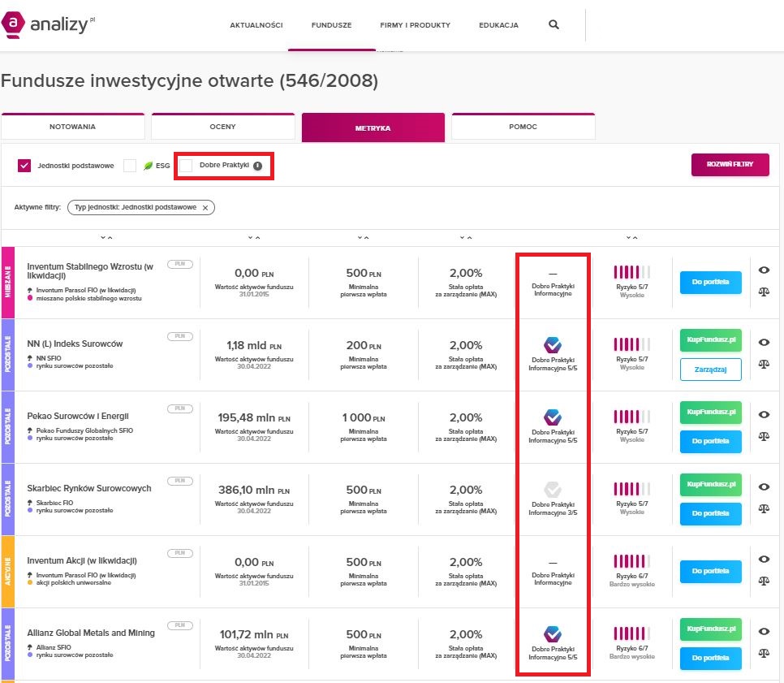Click Do portfela for Inventum Stabilnego Wzrostu
Screen dimensions: 784x683
pyautogui.click(x=710, y=282)
